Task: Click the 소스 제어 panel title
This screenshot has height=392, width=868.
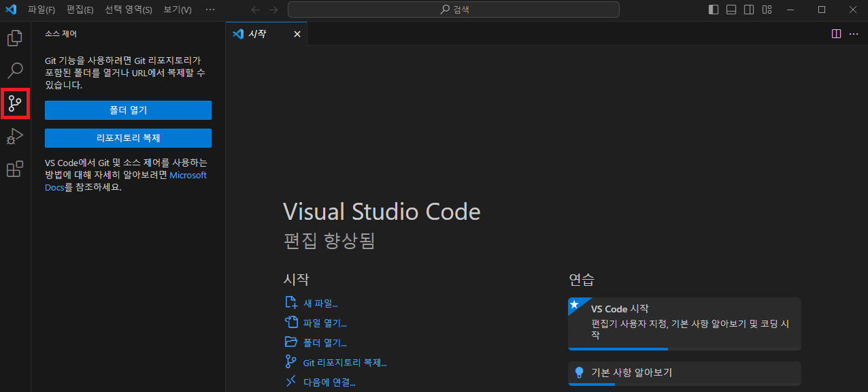Action: (x=61, y=33)
